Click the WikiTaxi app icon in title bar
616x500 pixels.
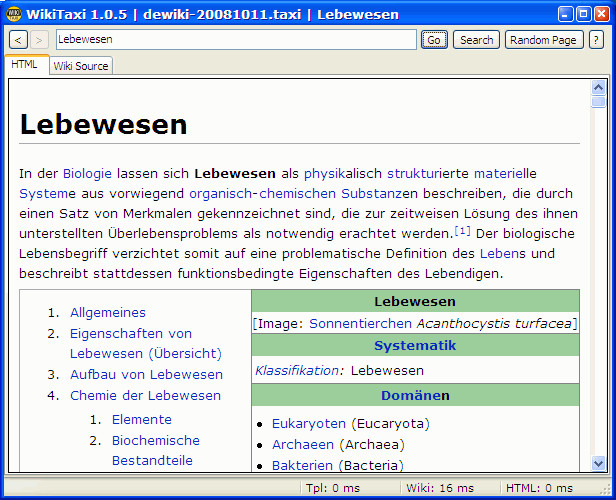coord(14,14)
